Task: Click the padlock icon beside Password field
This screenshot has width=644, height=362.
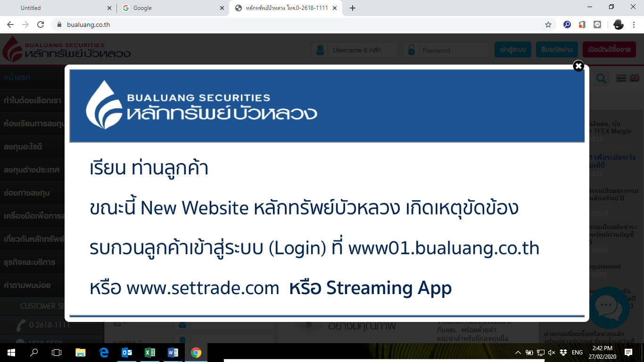Action: 411,50
